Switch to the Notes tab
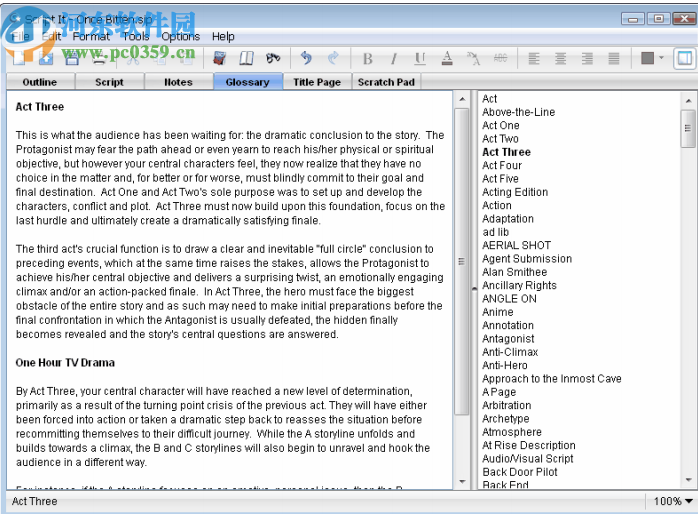The height and width of the screenshot is (514, 698). coord(179,82)
